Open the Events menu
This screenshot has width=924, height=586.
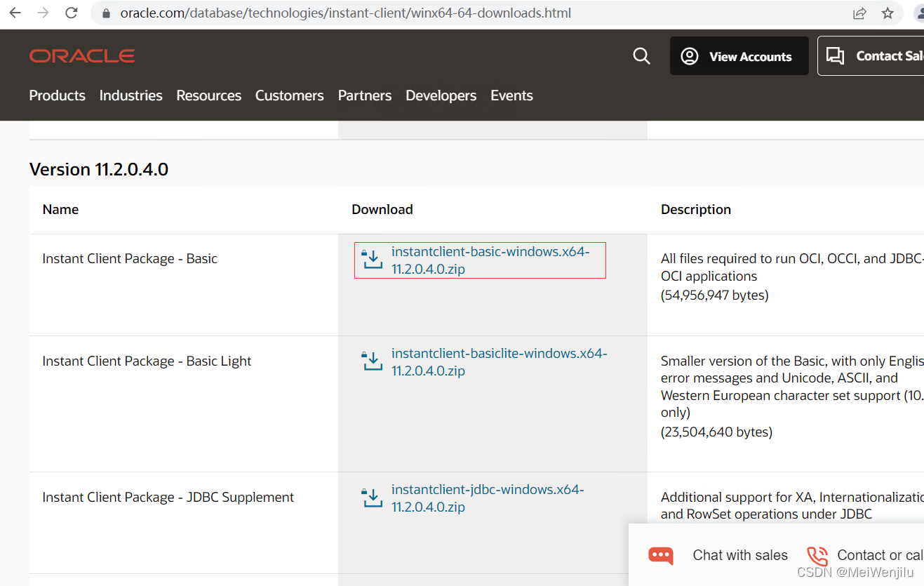click(512, 95)
